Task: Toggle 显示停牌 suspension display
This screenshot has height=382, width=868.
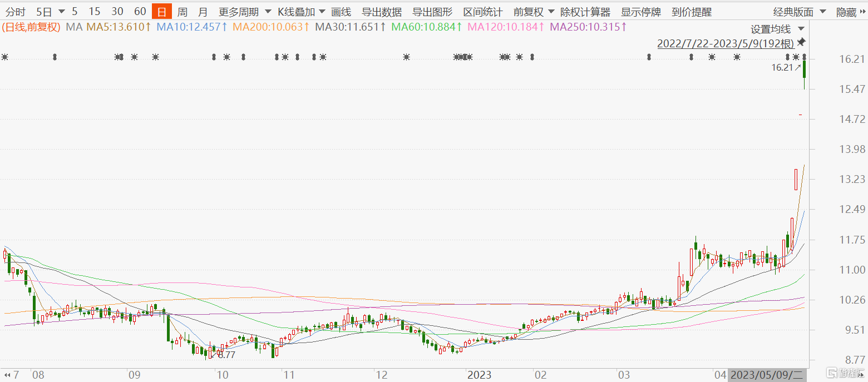Action: tap(641, 12)
